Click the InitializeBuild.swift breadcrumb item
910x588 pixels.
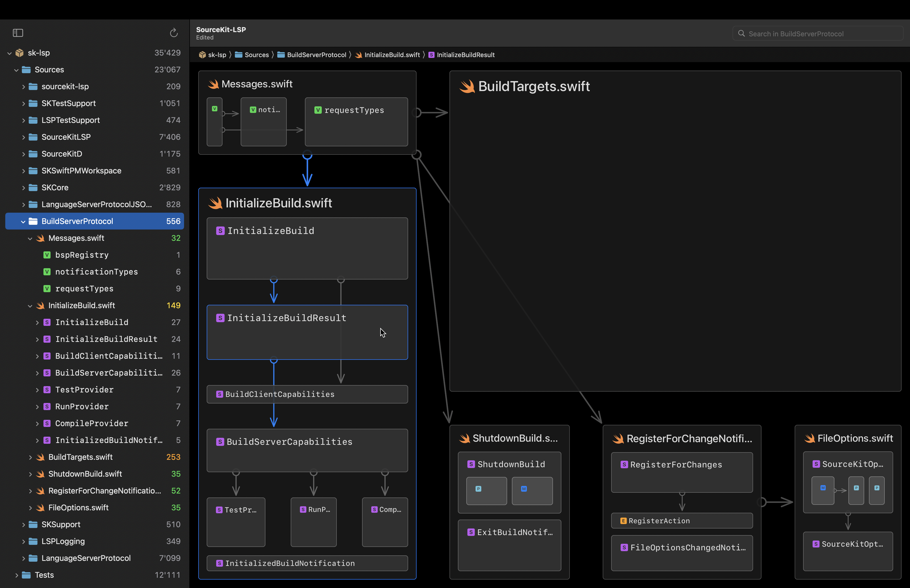pos(387,55)
